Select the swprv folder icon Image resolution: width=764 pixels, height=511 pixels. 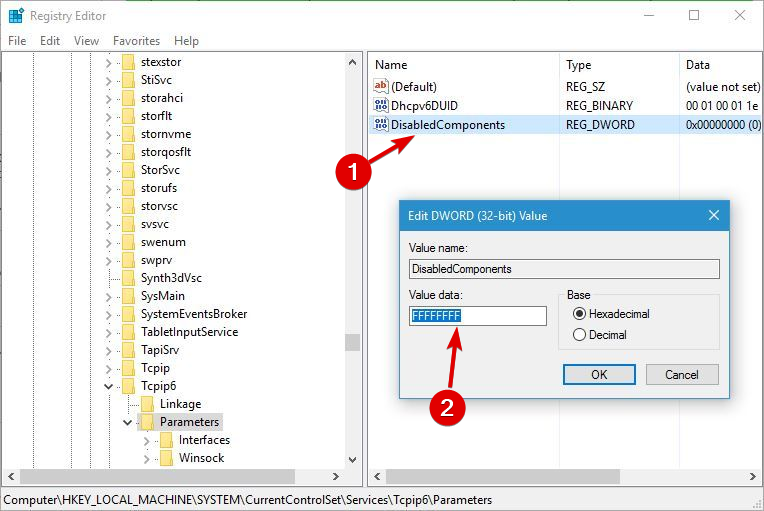[128, 261]
